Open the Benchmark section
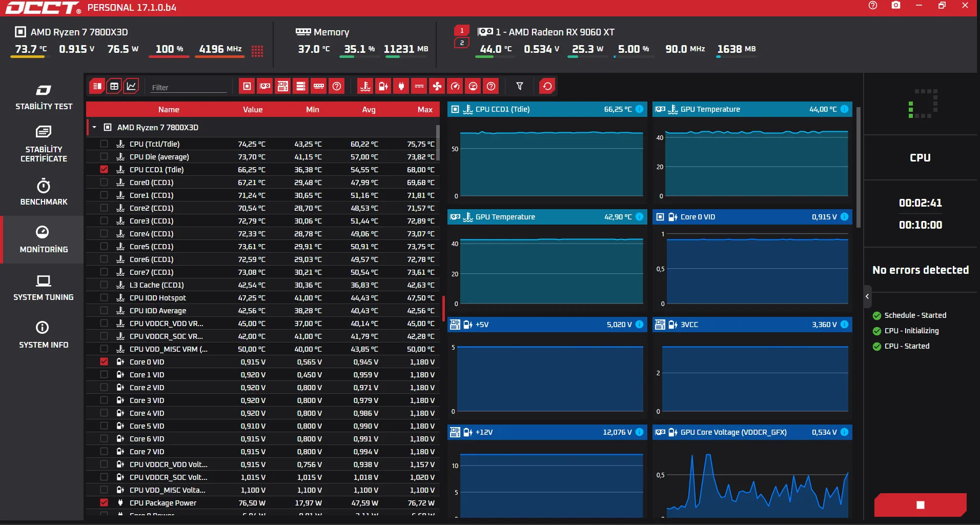Image resolution: width=980 pixels, height=525 pixels. [44, 192]
